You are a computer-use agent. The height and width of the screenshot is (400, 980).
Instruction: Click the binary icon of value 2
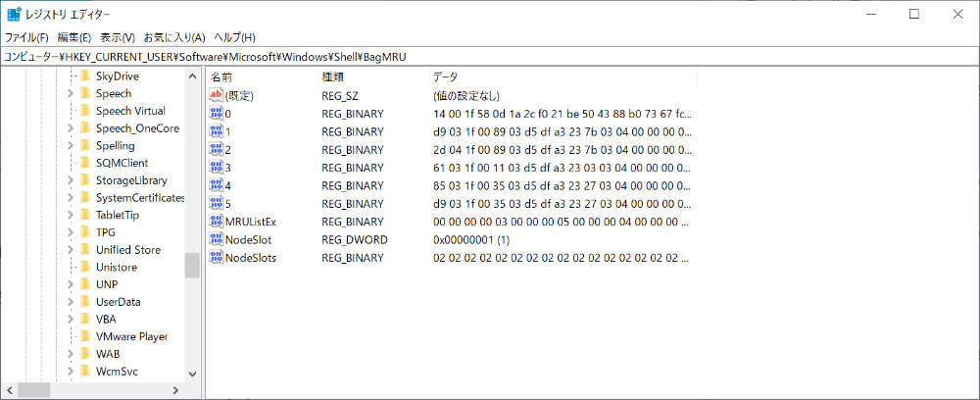(x=217, y=149)
